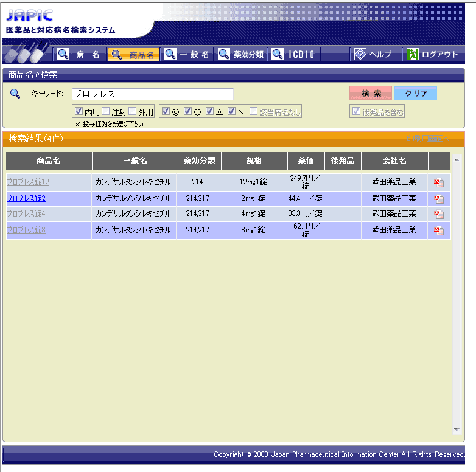The image size is (476, 472).
Task: Click ログアウト to log out
Action: 433,54
